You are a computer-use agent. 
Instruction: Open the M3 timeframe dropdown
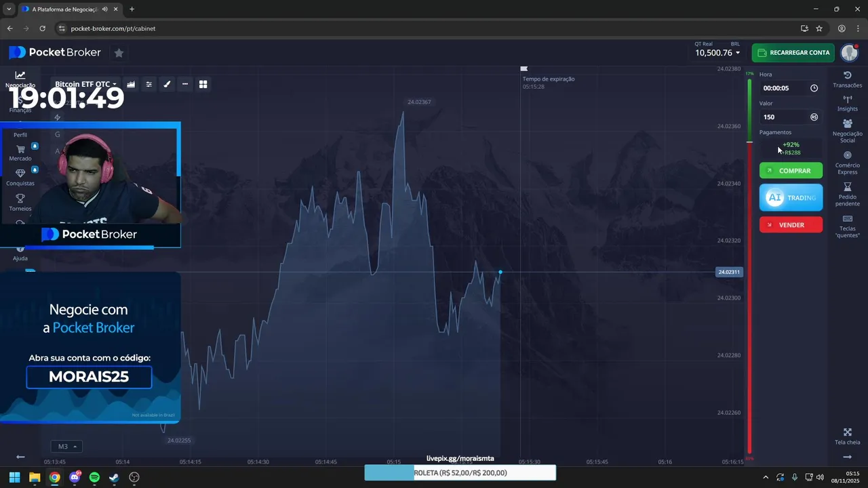(66, 447)
